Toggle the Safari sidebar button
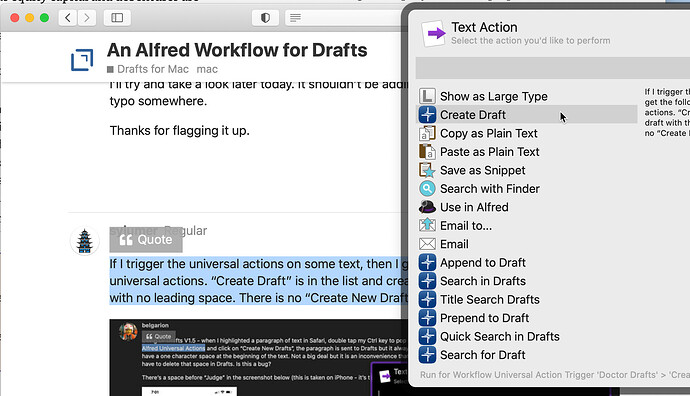The image size is (690, 396). point(117,18)
